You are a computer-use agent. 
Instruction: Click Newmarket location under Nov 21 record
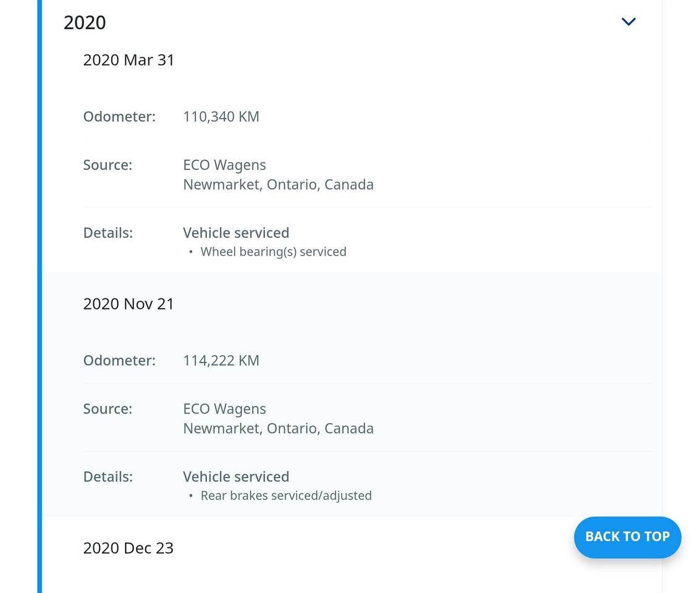[x=278, y=429]
